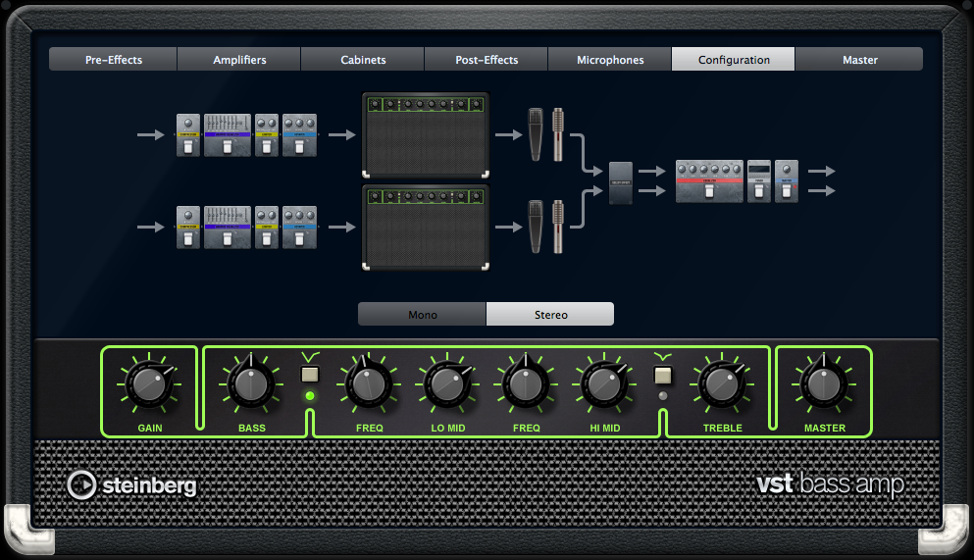Click the first pedal in the lower chain
Viewport: 974px width, 560px height.
[x=188, y=228]
